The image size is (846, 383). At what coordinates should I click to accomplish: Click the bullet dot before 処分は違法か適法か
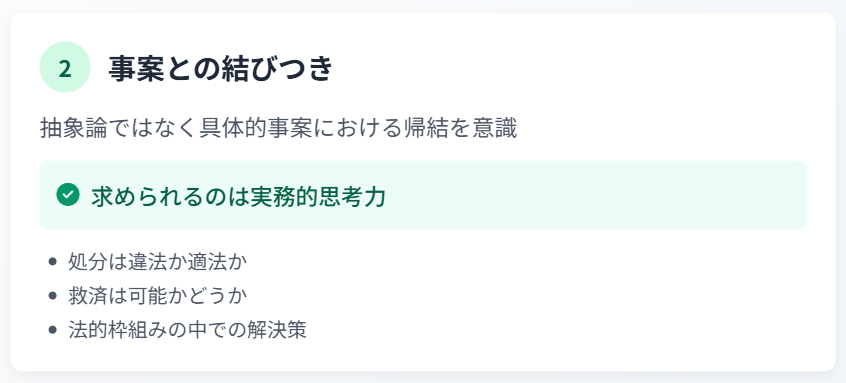point(52,262)
